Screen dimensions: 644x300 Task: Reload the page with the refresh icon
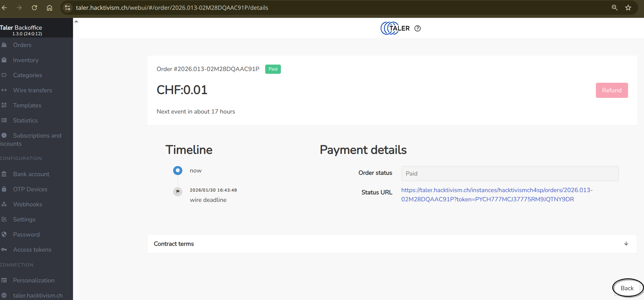coord(34,8)
